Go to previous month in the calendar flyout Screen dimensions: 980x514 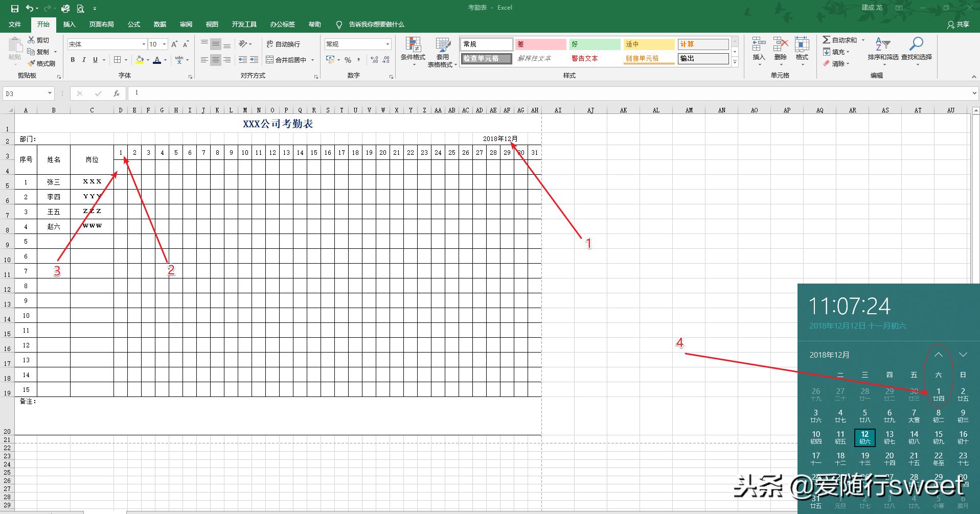pyautogui.click(x=939, y=355)
